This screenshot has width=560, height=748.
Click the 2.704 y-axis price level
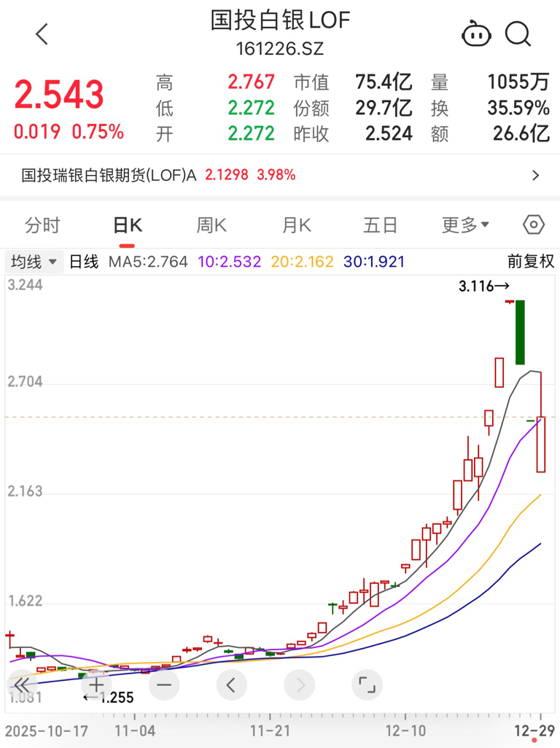pos(25,381)
